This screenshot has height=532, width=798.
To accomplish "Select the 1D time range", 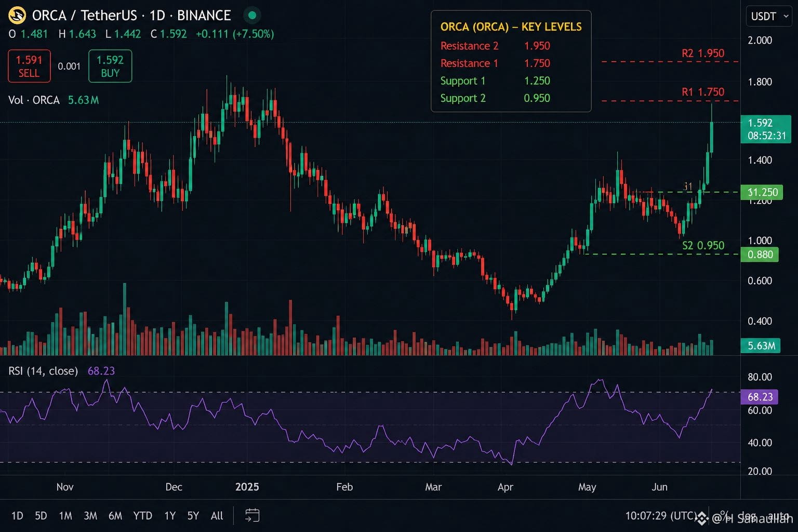I will 17,515.
